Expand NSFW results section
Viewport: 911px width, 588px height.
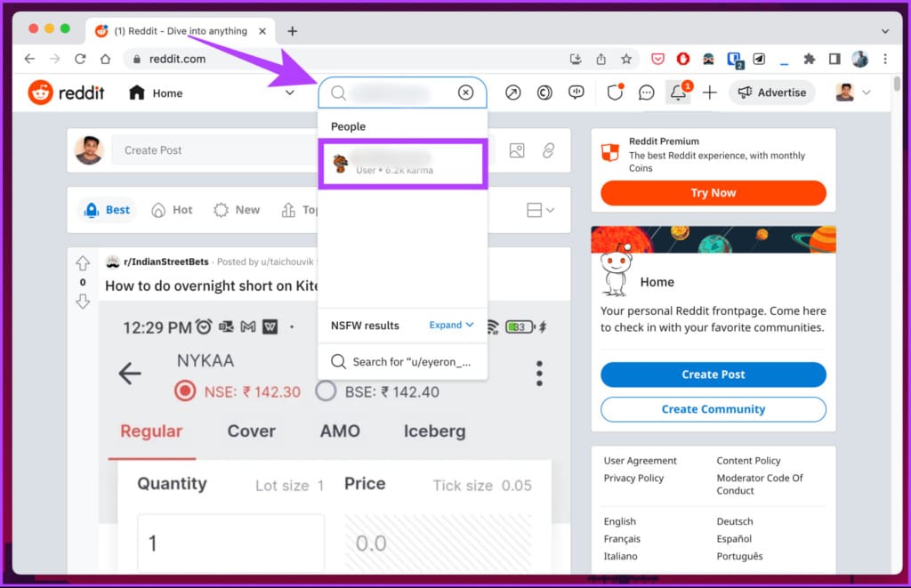pyautogui.click(x=451, y=325)
